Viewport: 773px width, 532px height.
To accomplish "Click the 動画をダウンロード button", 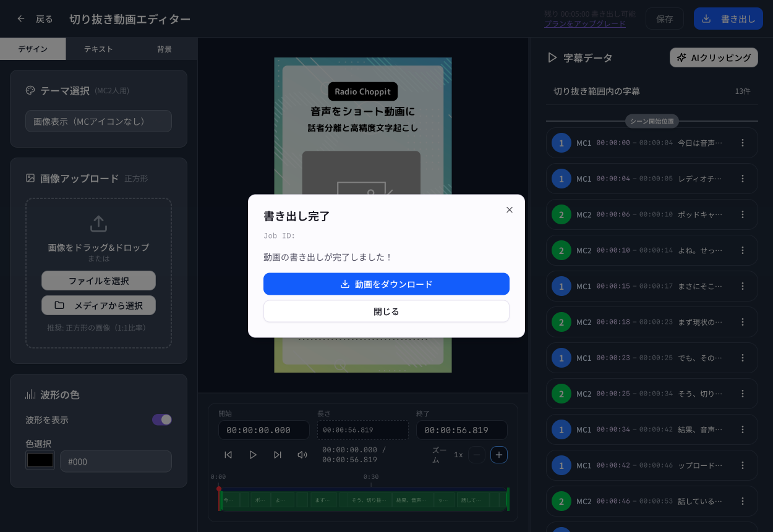I will coord(386,284).
